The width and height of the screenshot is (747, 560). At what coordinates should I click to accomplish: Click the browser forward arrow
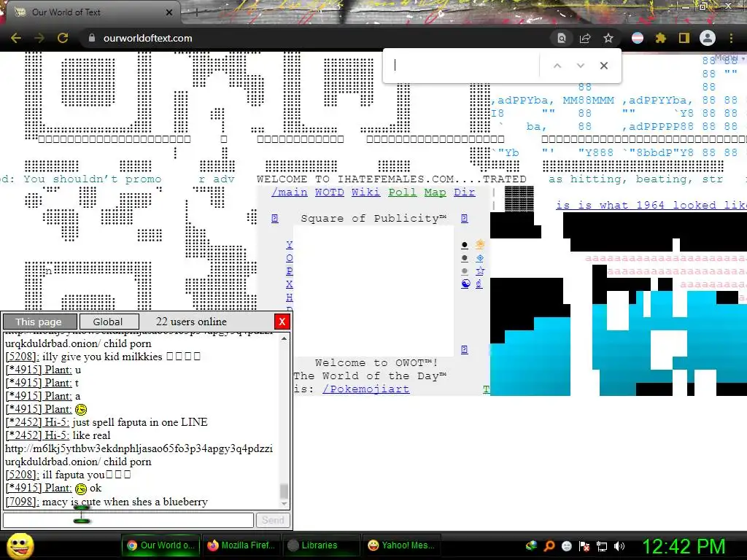[39, 38]
